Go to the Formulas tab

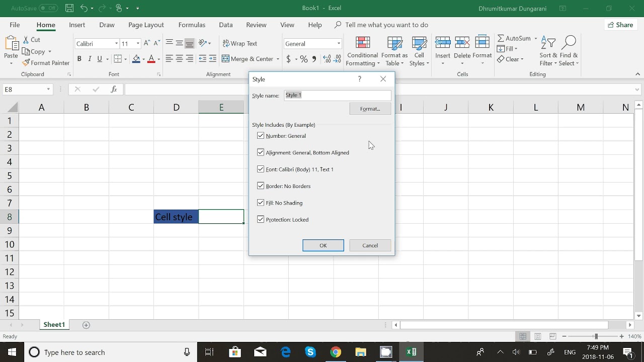(192, 25)
